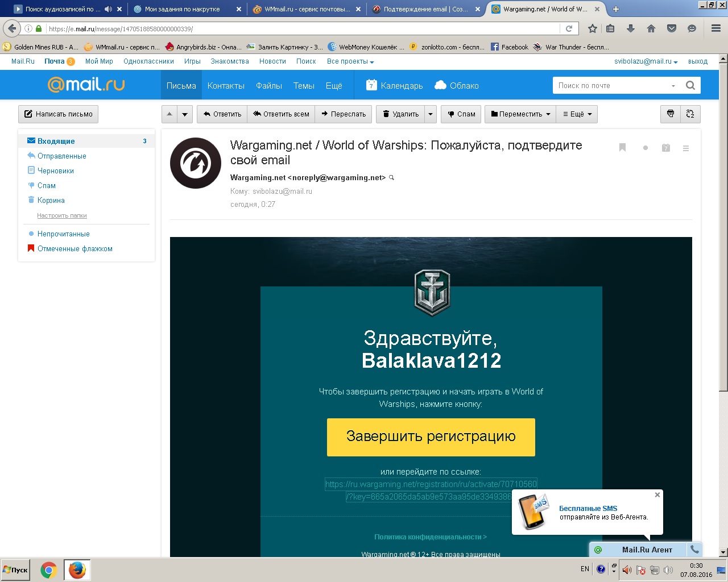Click the Поиск по почте search field
728x582 pixels.
(x=612, y=85)
